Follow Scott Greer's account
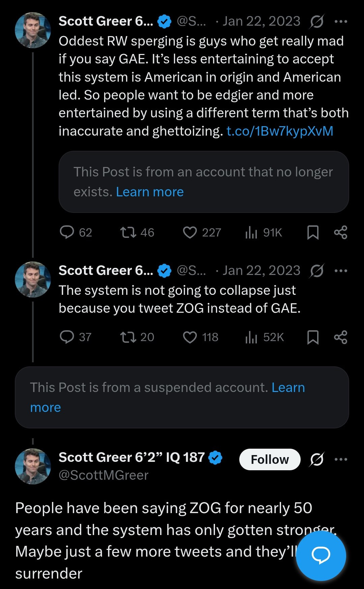The height and width of the screenshot is (589, 364). 270,459
